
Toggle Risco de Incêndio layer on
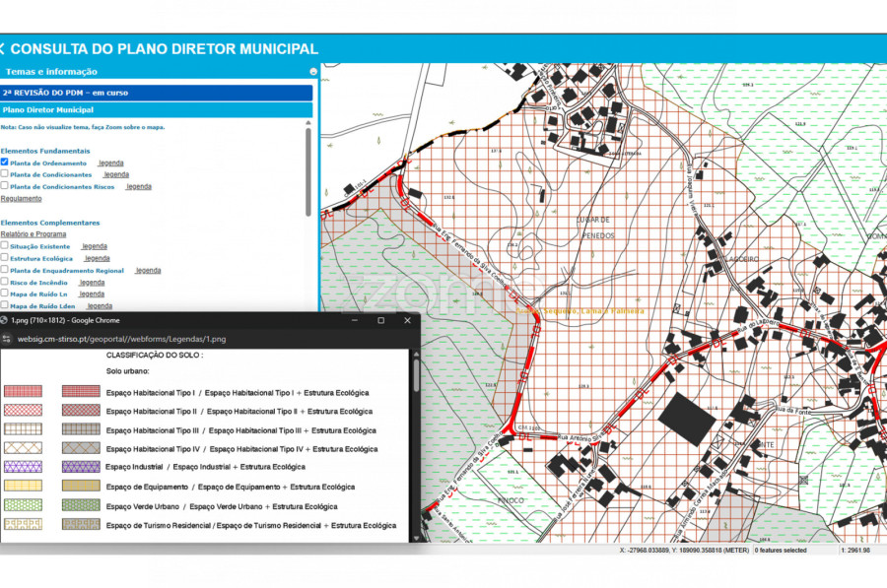pos(5,282)
